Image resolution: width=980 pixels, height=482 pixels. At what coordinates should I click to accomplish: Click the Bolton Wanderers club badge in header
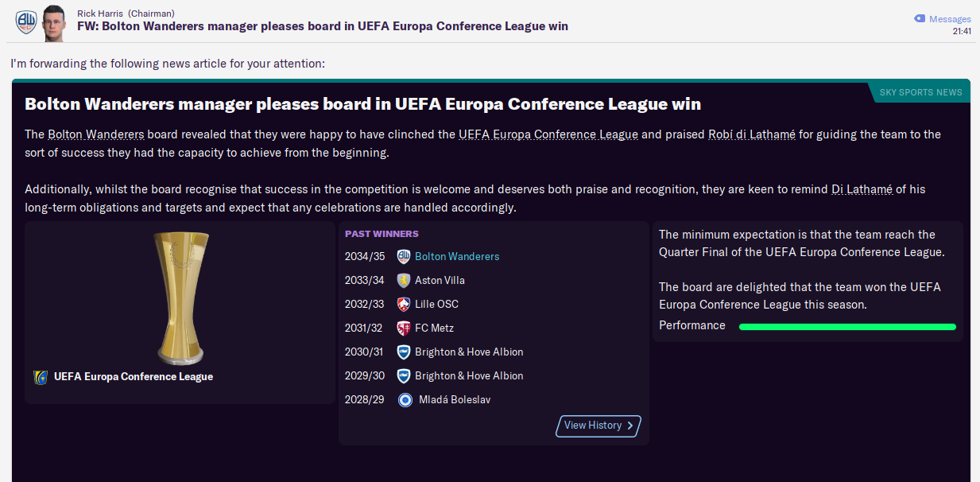coord(25,21)
